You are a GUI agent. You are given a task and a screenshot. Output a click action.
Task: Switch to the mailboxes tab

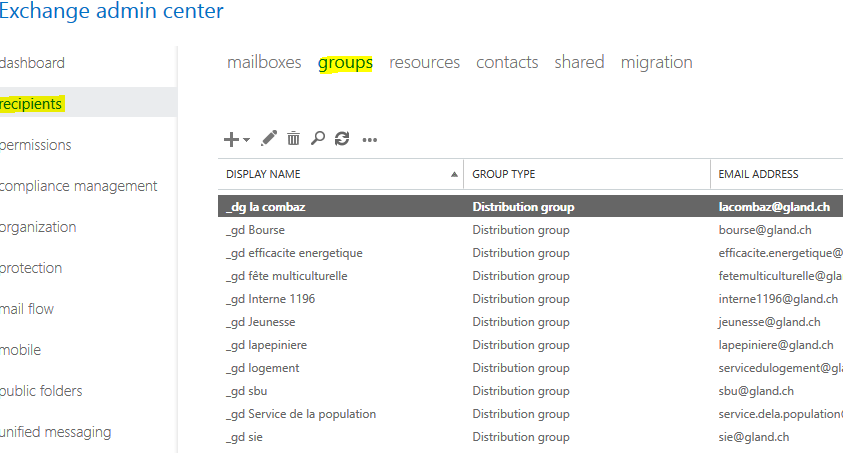click(x=264, y=62)
